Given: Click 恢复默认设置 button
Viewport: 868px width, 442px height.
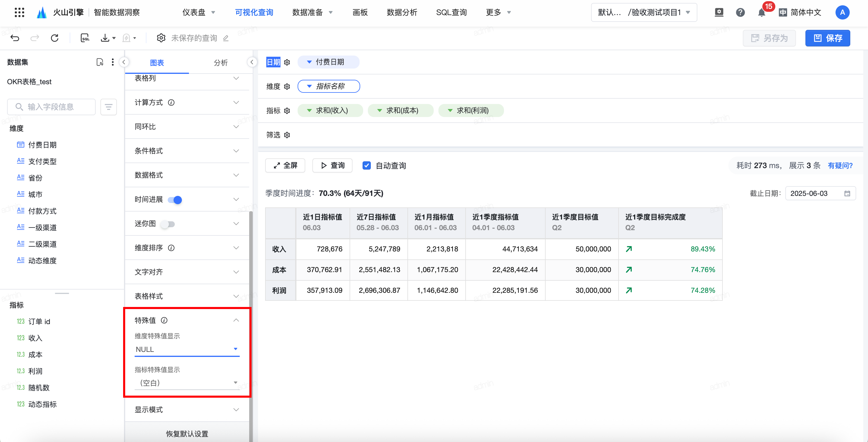Looking at the screenshot, I should 187,433.
